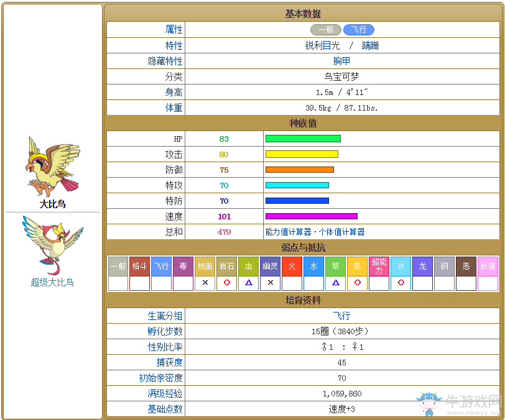Screen dimensions: 505x420
Task: Click the immunity X mark under 幽灵
Action: click(x=271, y=282)
